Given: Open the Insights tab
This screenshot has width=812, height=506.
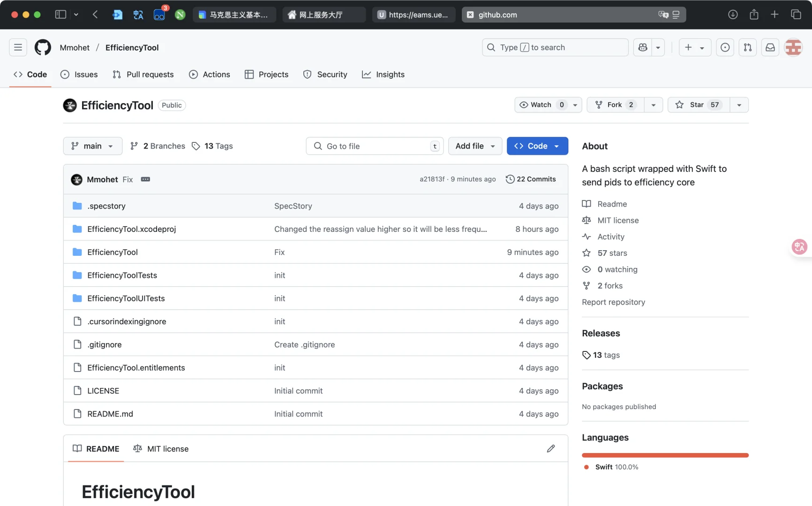Looking at the screenshot, I should tap(383, 74).
